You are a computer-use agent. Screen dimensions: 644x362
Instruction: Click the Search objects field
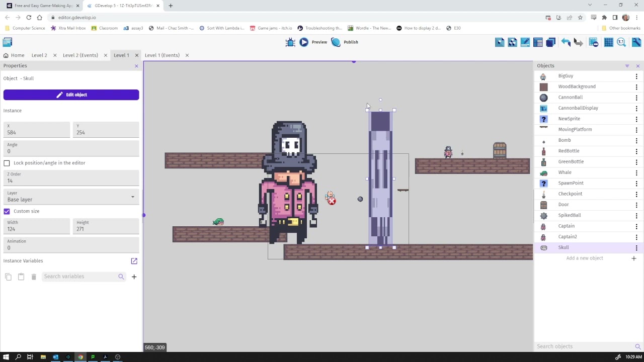[x=584, y=346]
